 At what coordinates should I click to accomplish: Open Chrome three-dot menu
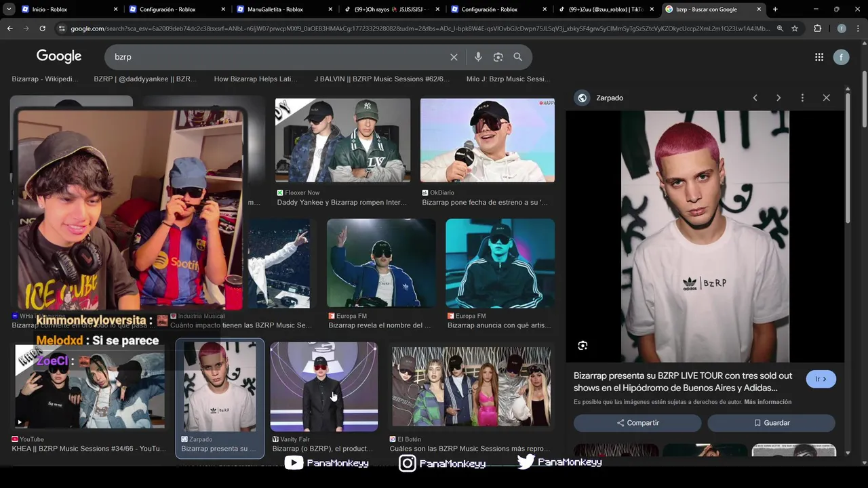pos(858,28)
